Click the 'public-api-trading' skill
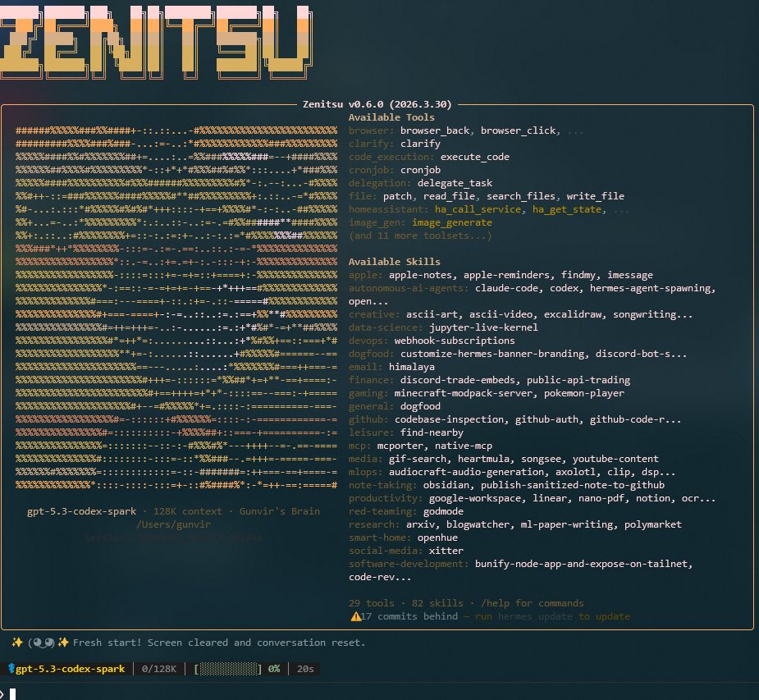This screenshot has height=700, width=759. tap(578, 379)
